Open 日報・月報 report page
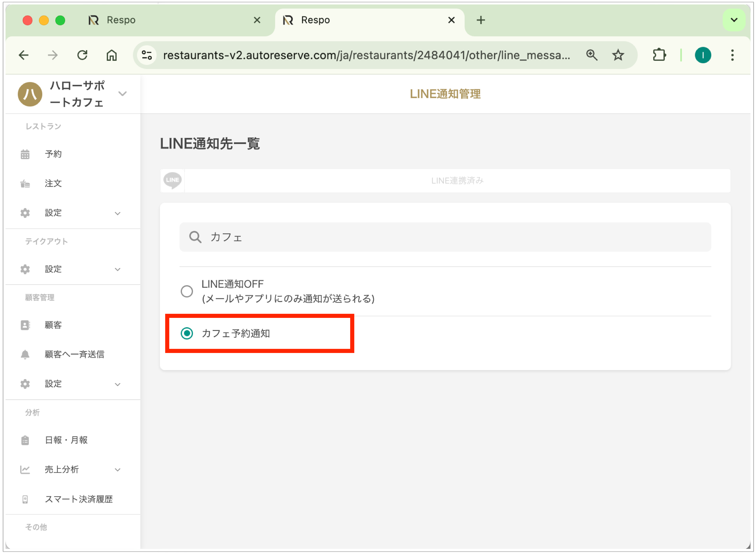The width and height of the screenshot is (756, 554). (x=66, y=440)
